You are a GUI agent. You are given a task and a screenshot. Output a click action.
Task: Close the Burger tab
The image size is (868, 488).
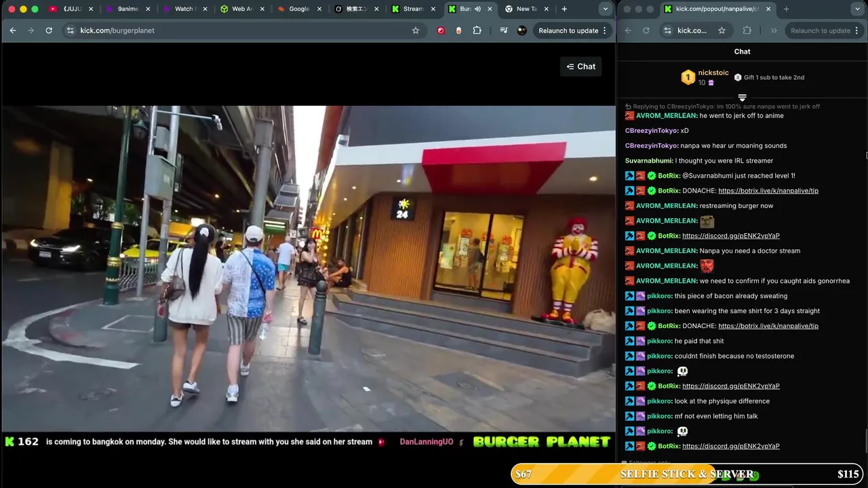coord(490,9)
